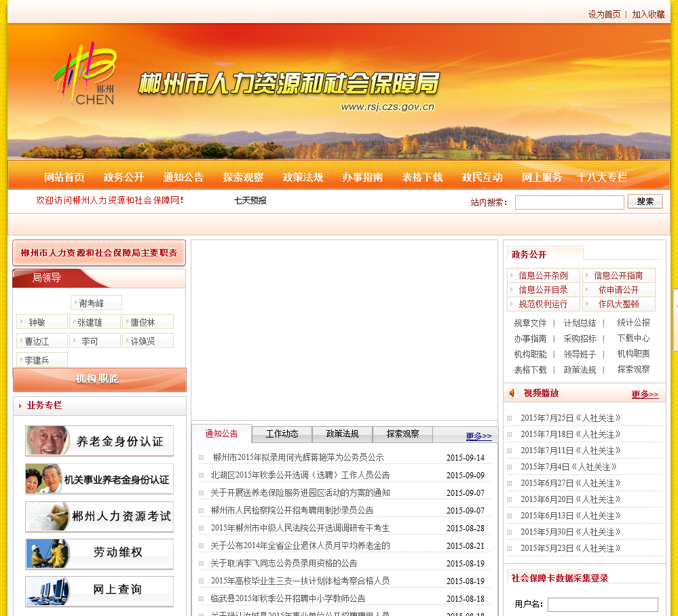
Task: Open the 养老金身份认证 banner
Action: point(100,441)
